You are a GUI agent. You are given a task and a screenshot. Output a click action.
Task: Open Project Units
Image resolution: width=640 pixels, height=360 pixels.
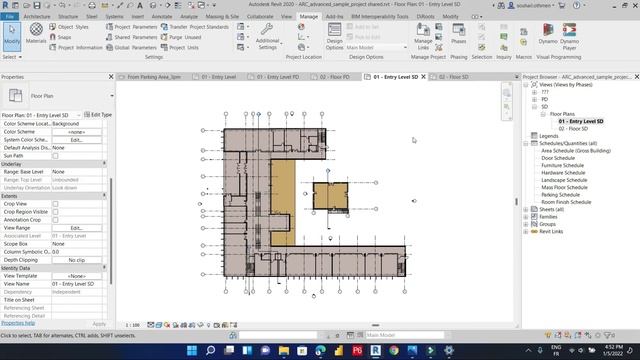pos(180,47)
